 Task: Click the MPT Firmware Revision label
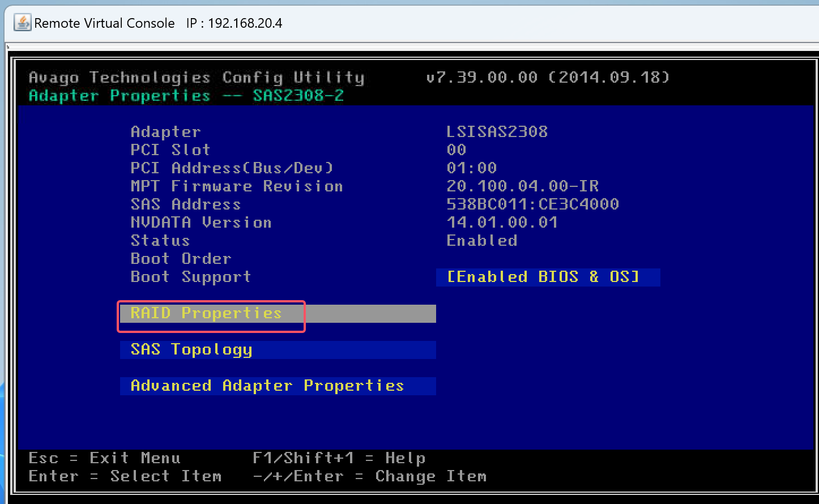[236, 186]
